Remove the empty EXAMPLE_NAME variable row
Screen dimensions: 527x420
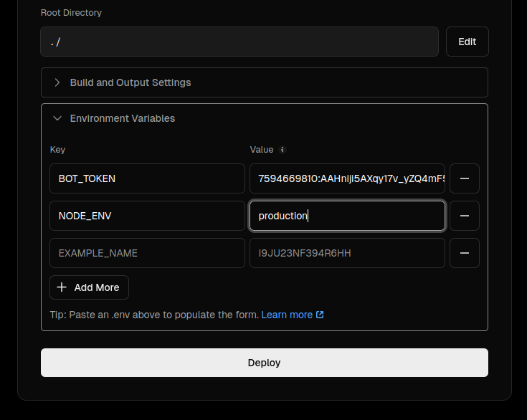pyautogui.click(x=465, y=253)
